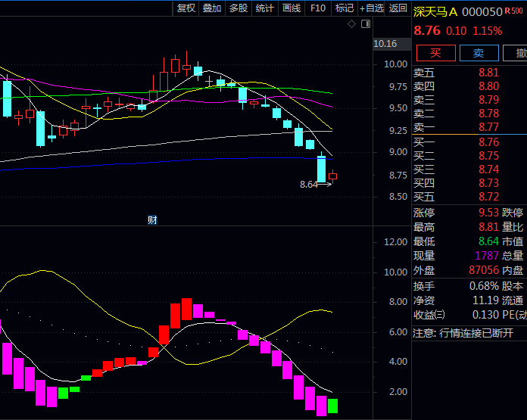Click the 撤 cancel order button
Viewport: 527px width, 420px height.
[519, 53]
